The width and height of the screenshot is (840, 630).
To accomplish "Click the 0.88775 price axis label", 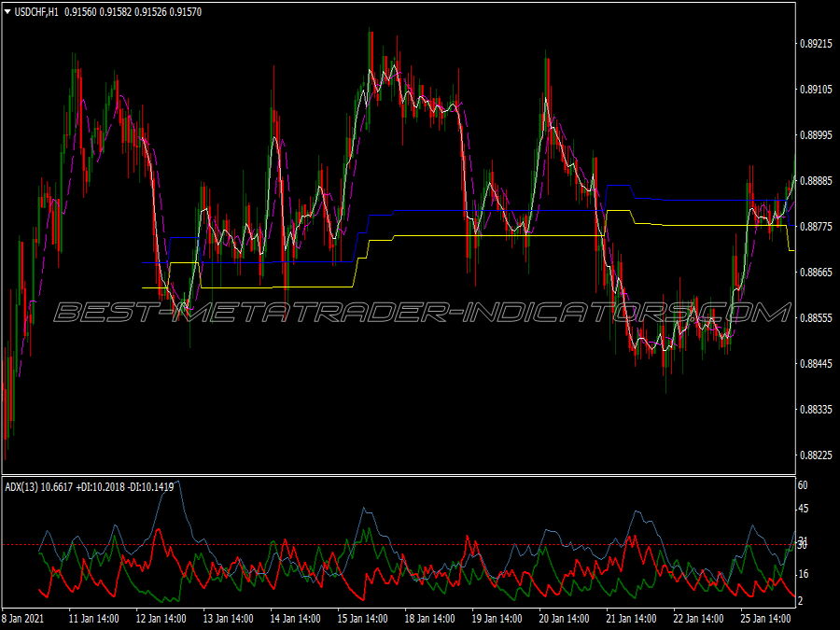I will pyautogui.click(x=816, y=227).
